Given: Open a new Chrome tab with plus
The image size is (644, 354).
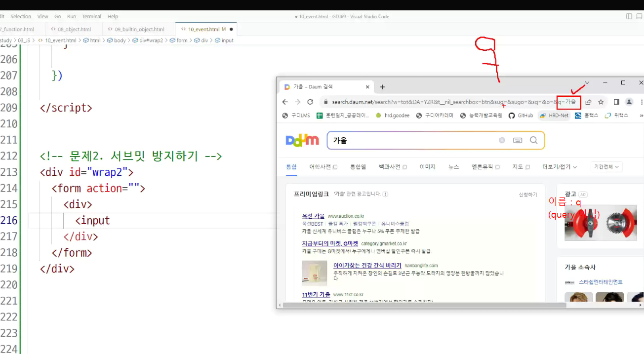Looking at the screenshot, I should point(382,87).
